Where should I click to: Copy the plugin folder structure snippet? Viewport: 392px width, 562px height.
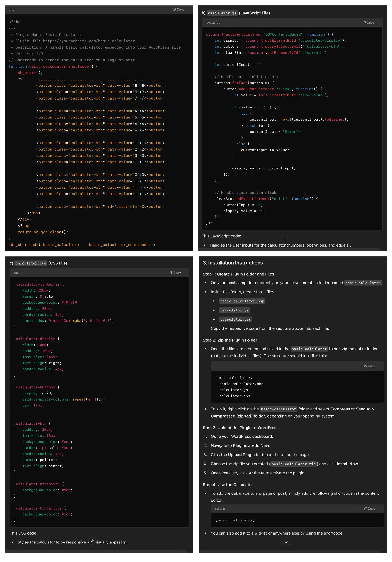tap(369, 366)
